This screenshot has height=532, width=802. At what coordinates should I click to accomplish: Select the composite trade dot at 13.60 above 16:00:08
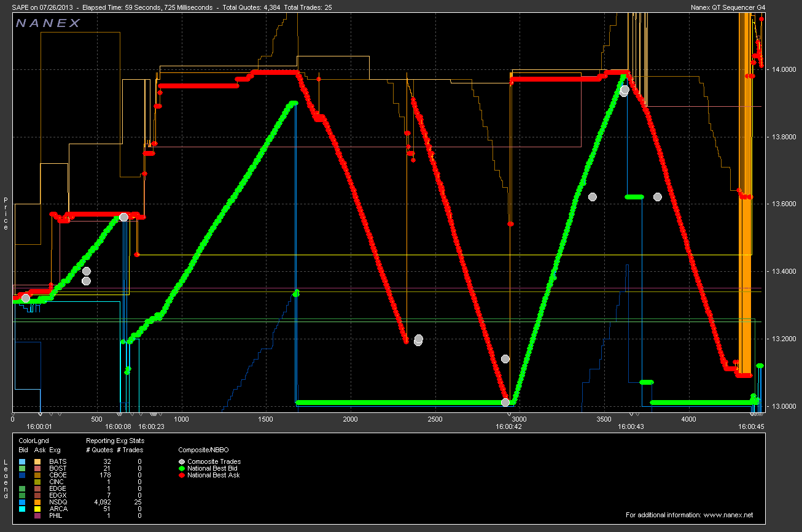coord(123,217)
